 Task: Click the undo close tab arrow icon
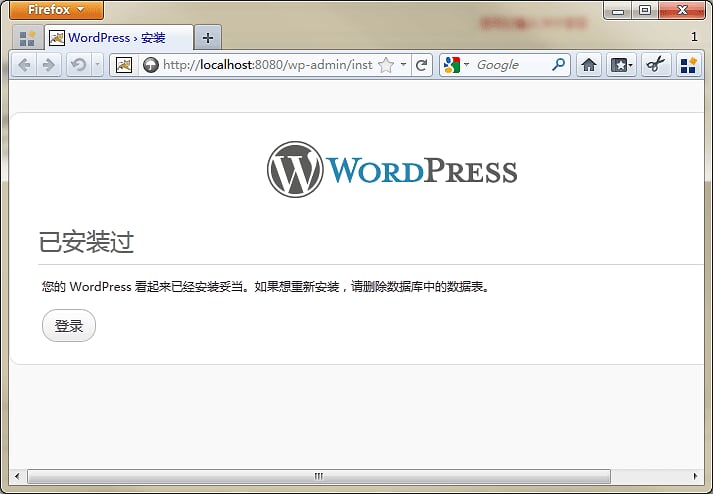[79, 65]
